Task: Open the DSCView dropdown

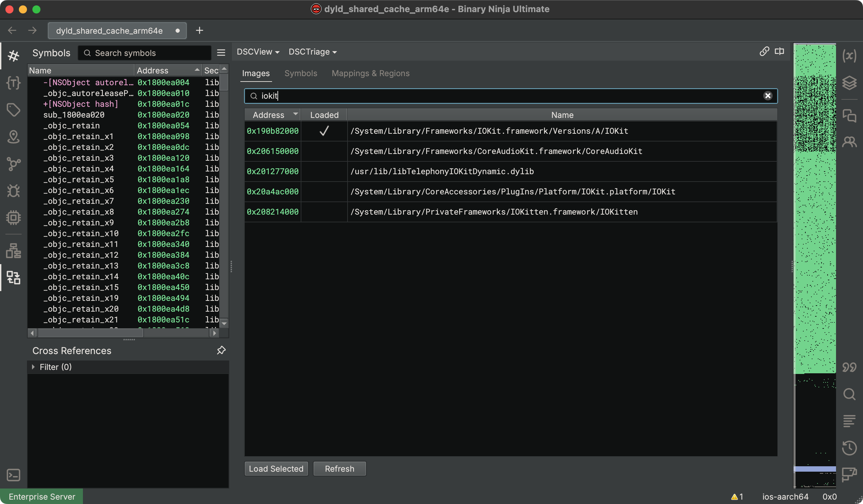Action: [258, 52]
